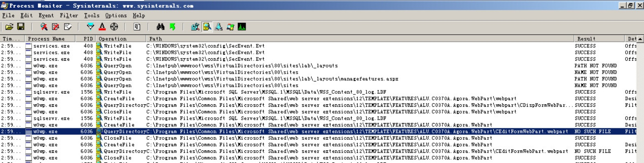
Task: Click the Path column header
Action: (360, 39)
